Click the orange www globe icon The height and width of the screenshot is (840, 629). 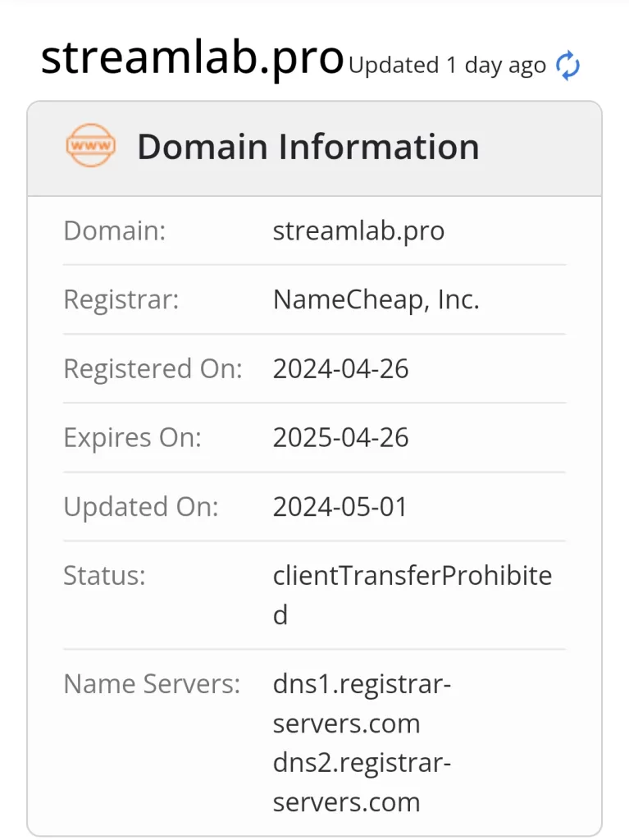(90, 147)
